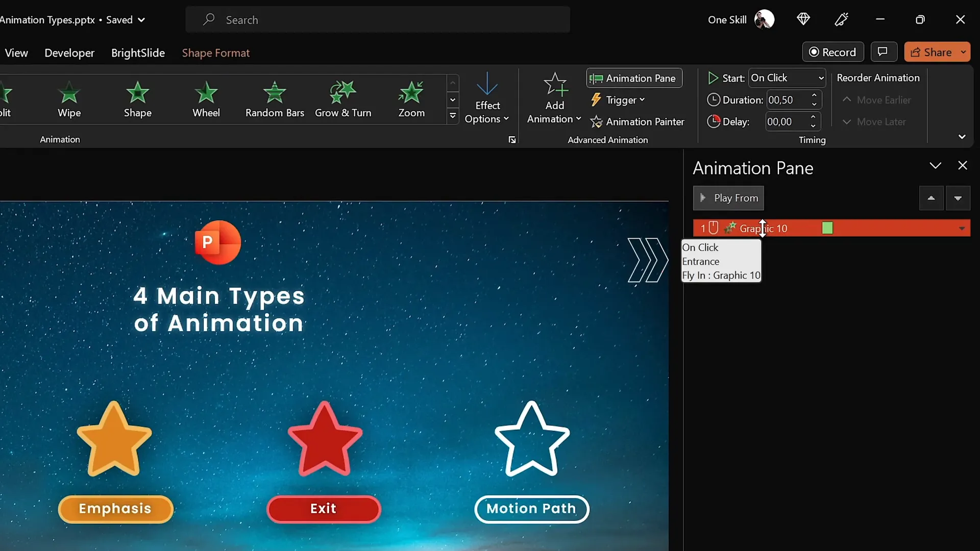Screen dimensions: 980x551
Task: Apply the Shape animation
Action: click(x=138, y=99)
